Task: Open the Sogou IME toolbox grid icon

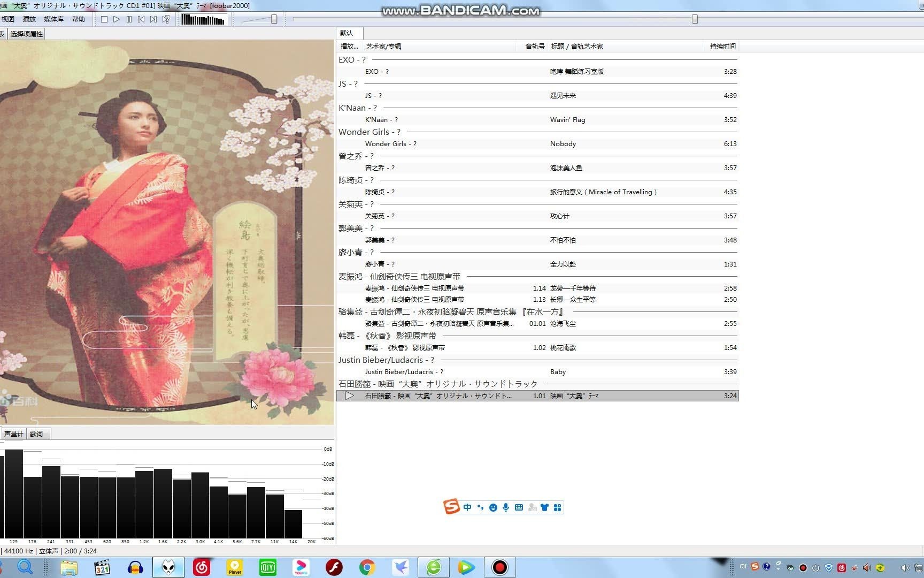Action: click(557, 507)
